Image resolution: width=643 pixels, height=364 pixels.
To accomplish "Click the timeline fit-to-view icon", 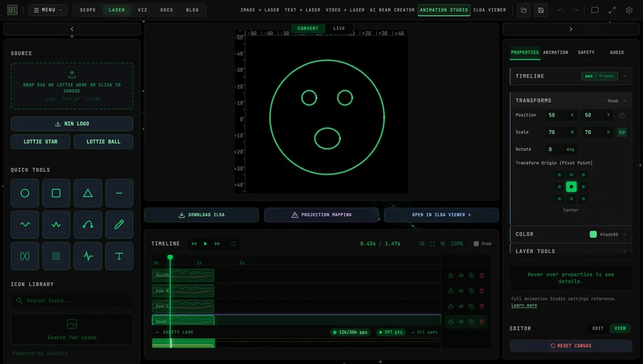I will (433, 244).
